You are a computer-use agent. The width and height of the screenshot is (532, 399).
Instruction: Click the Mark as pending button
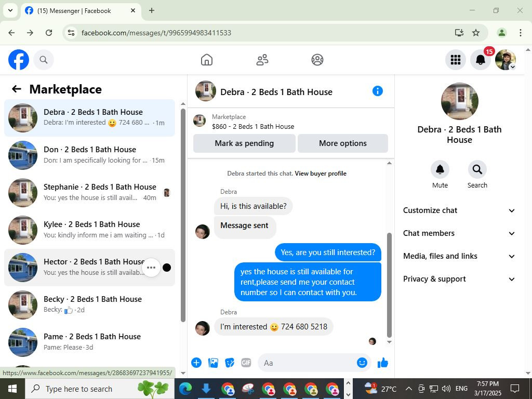(244, 143)
